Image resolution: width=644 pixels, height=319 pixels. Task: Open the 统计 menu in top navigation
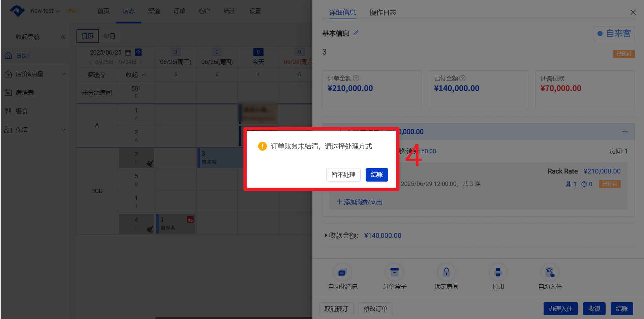pyautogui.click(x=229, y=11)
